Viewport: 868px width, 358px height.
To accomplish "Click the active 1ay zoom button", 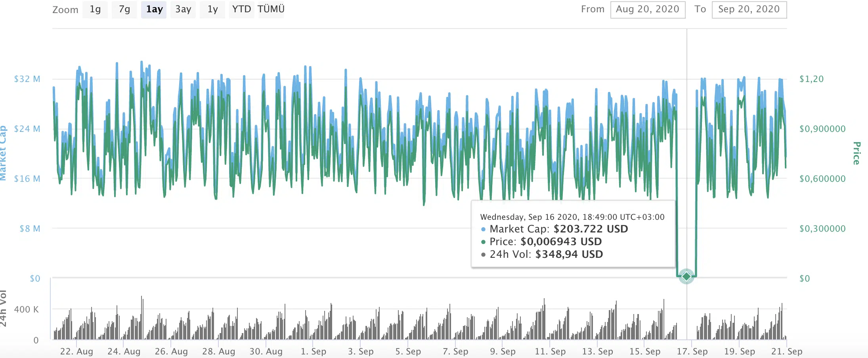I will click(x=154, y=10).
